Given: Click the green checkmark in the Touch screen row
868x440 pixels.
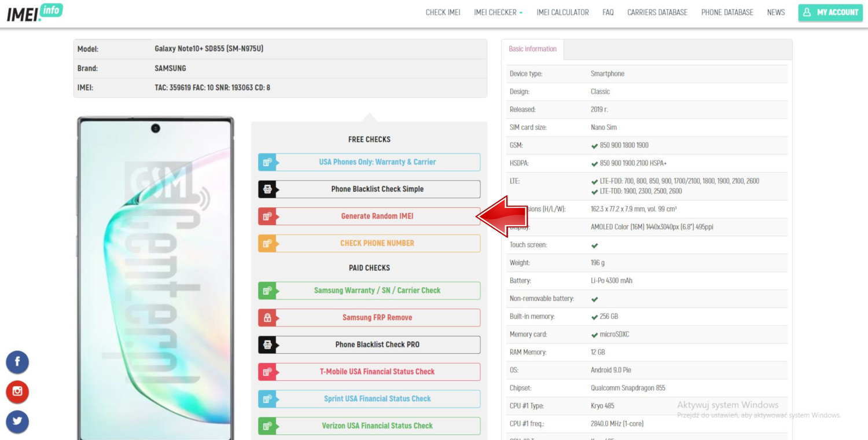Looking at the screenshot, I should (x=594, y=245).
